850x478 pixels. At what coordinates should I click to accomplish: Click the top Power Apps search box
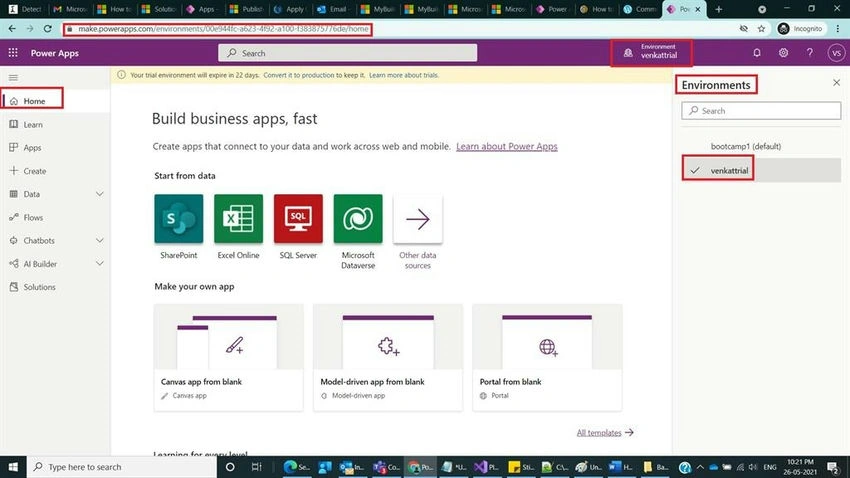click(x=347, y=53)
